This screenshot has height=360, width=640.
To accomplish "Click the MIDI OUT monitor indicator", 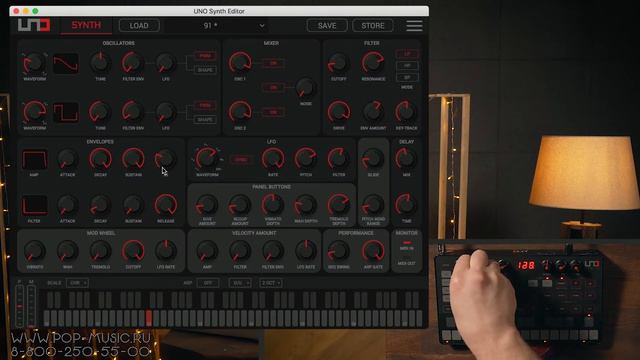I will coord(407,263).
